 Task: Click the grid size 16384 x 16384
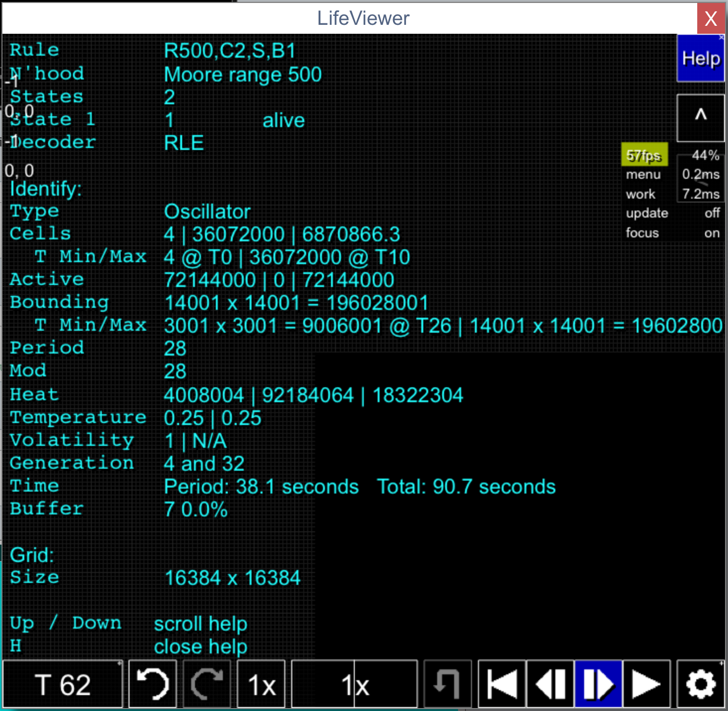pos(232,578)
